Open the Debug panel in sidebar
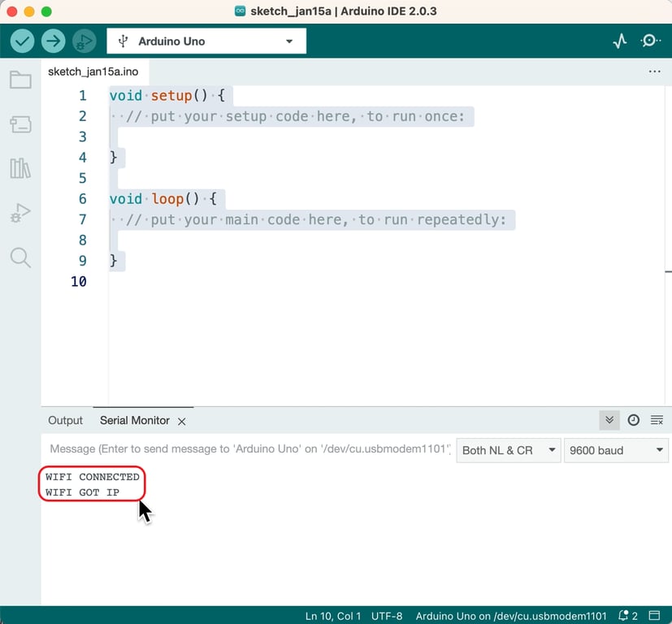This screenshot has height=624, width=672. click(20, 214)
